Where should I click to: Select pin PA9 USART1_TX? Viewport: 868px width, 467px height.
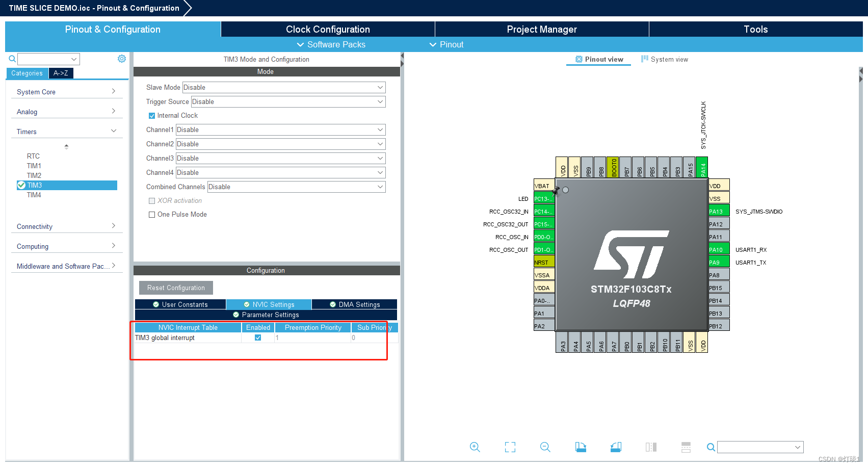tap(719, 262)
